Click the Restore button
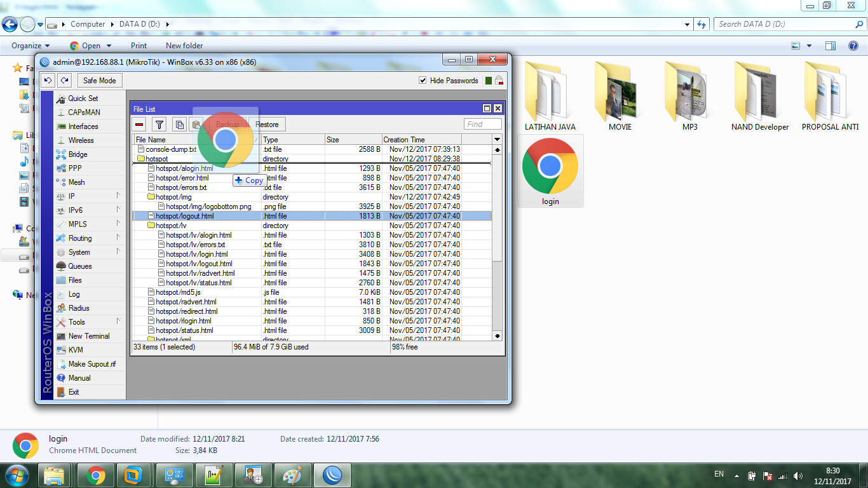Image resolution: width=868 pixels, height=488 pixels. (268, 124)
